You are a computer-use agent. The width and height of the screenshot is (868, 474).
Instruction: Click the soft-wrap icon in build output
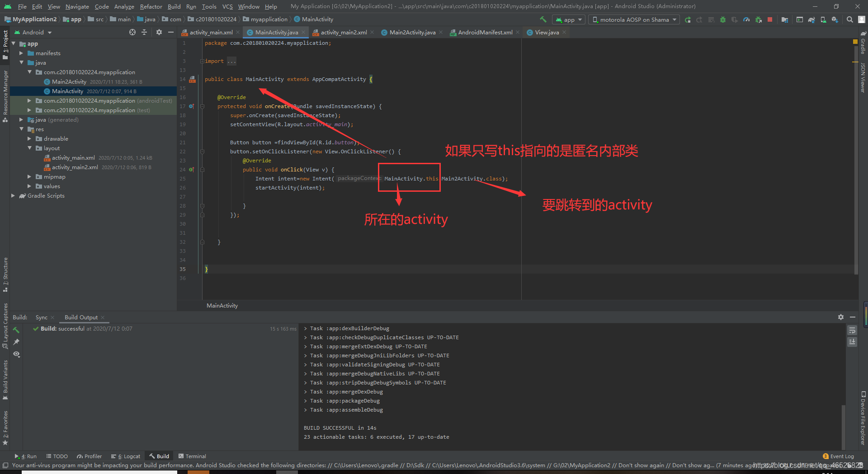[x=852, y=330]
